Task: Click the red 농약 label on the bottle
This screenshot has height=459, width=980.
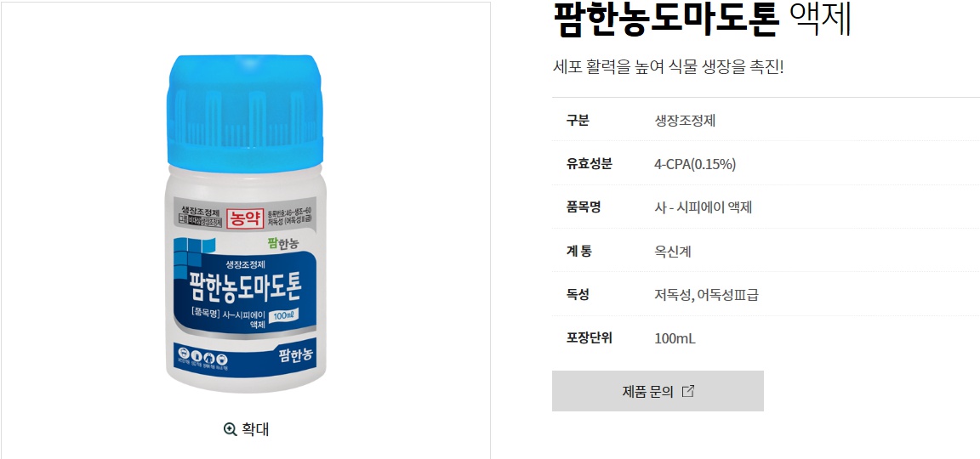Action: 245,218
